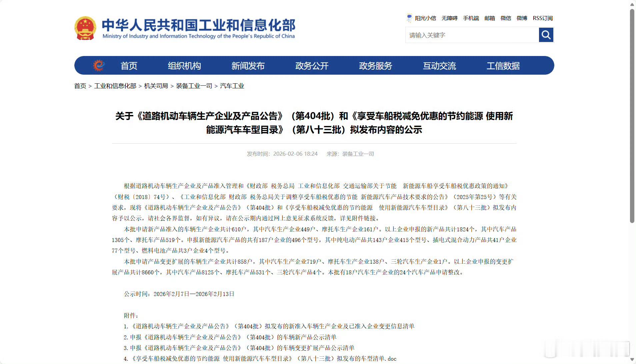The width and height of the screenshot is (636, 364).
Task: Click the 发布时间 2026-02-06 18:24 text
Action: pos(282,154)
